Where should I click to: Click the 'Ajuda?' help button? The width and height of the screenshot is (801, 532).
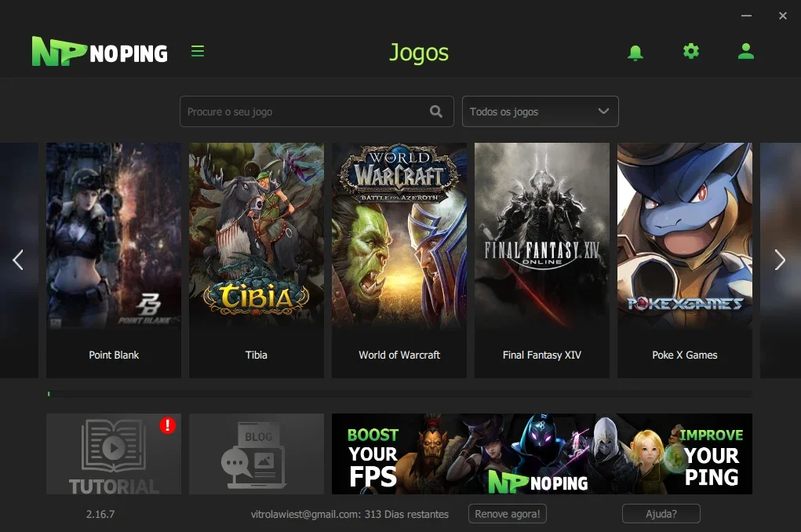[661, 514]
